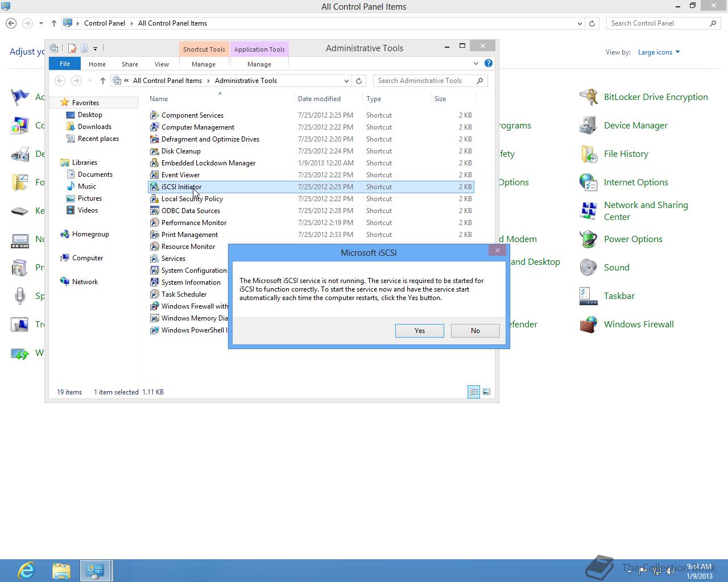Open Sound icon in Control Panel
Screen dimensions: 728x582
point(588,268)
